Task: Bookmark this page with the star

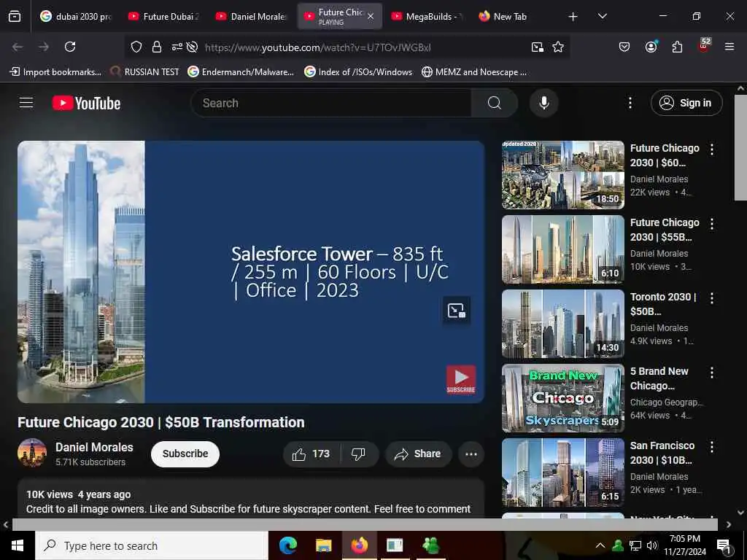Action: click(x=558, y=47)
